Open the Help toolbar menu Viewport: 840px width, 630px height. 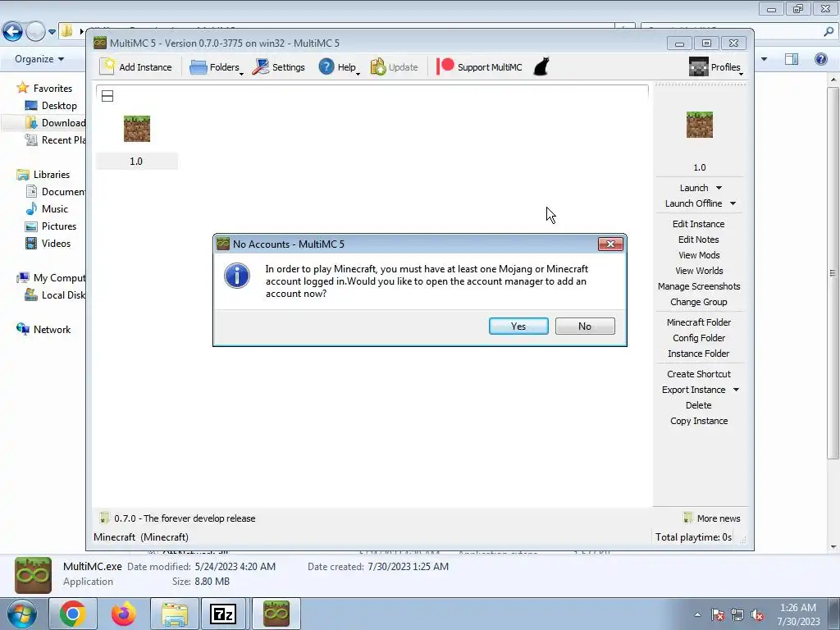pyautogui.click(x=339, y=67)
